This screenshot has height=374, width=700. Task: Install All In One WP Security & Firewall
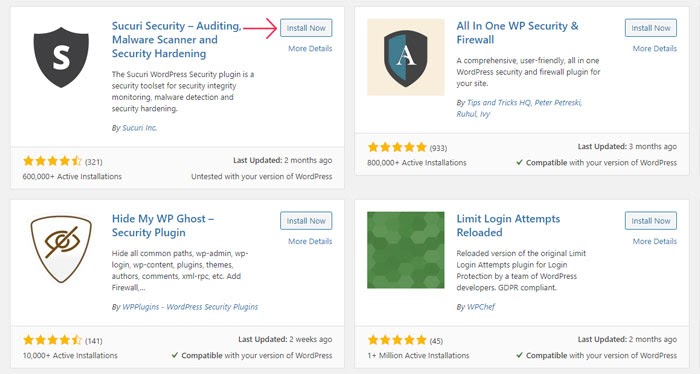[x=651, y=28]
